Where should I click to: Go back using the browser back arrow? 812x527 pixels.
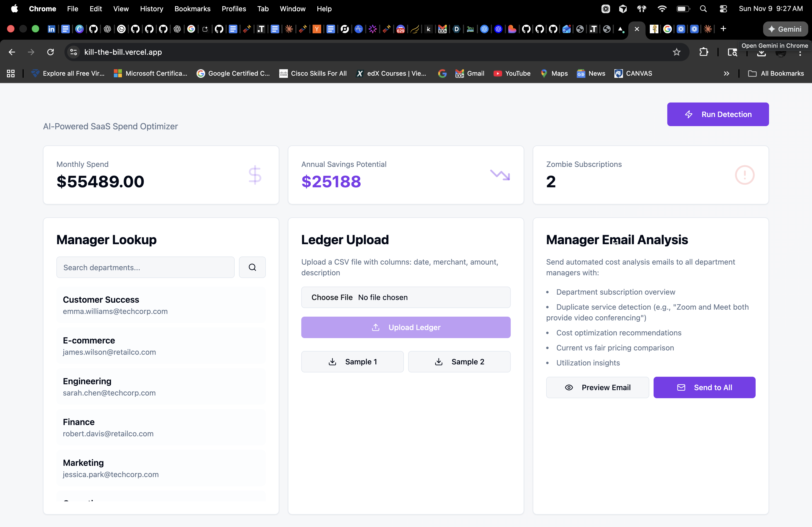[12, 52]
